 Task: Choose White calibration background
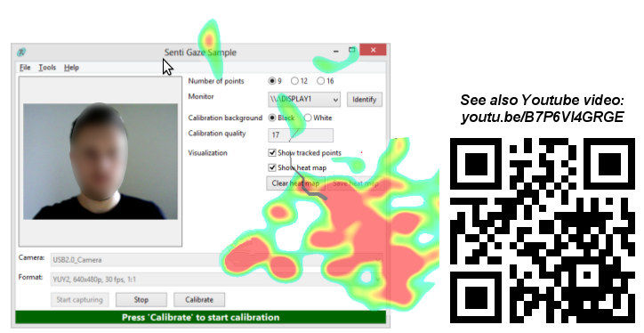click(x=308, y=118)
